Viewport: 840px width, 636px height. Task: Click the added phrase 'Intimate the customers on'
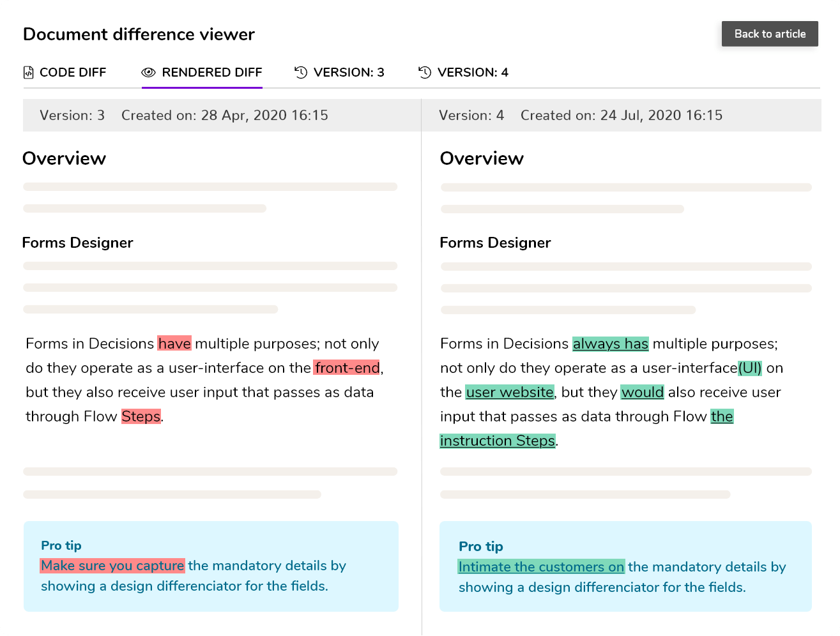point(541,567)
